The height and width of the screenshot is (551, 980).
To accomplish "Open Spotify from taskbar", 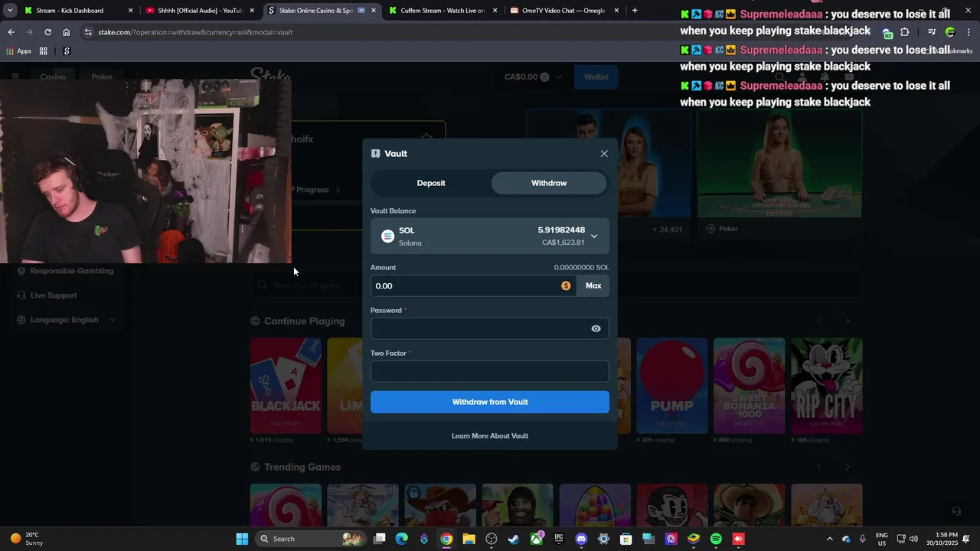I will [716, 539].
